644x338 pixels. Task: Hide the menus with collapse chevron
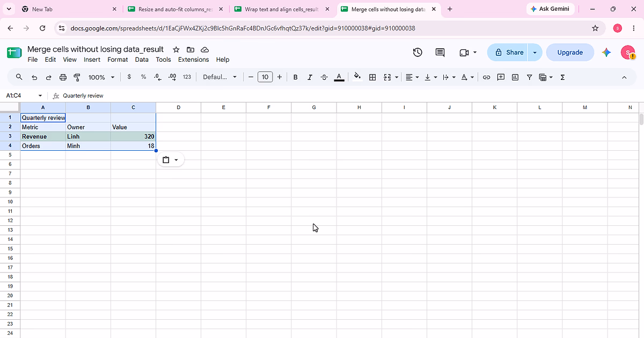624,77
